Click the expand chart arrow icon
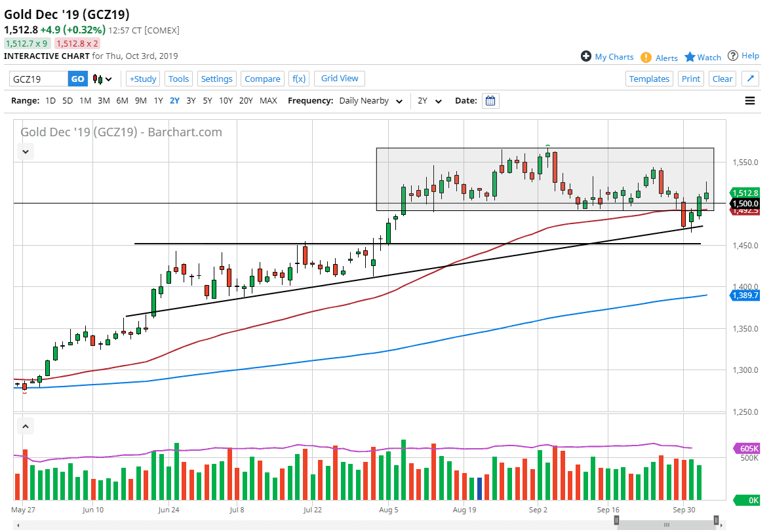 click(750, 79)
